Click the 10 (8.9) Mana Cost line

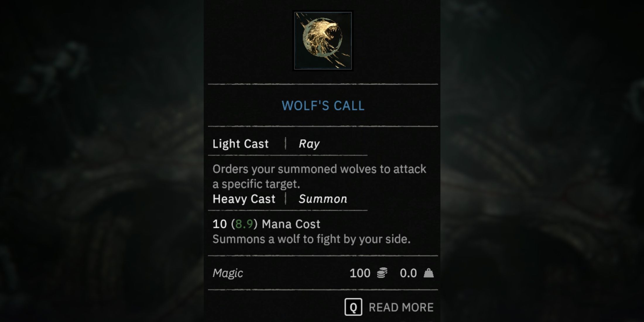(x=266, y=224)
